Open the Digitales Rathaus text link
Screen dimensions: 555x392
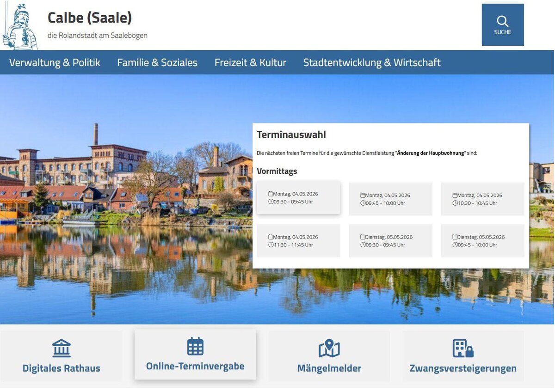point(62,368)
